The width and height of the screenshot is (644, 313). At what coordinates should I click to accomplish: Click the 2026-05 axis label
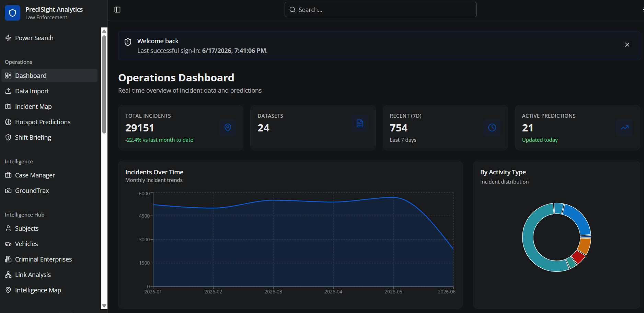click(393, 292)
